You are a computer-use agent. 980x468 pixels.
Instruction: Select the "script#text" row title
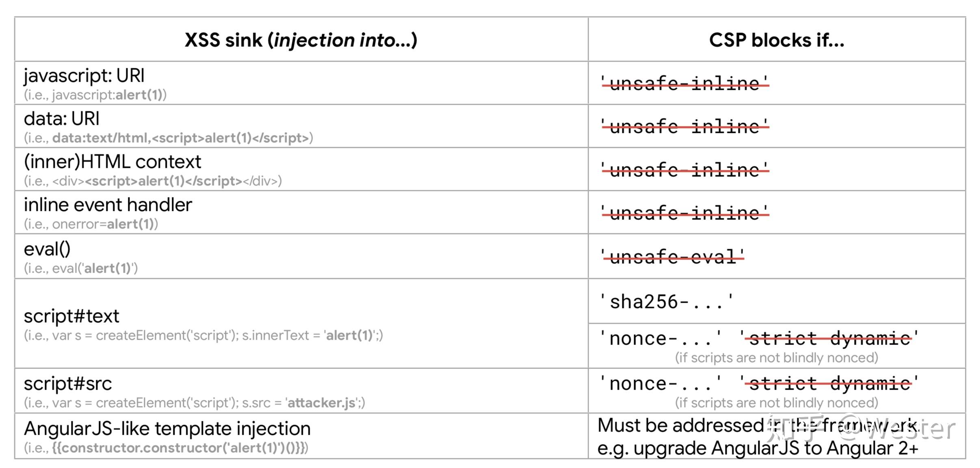71,316
